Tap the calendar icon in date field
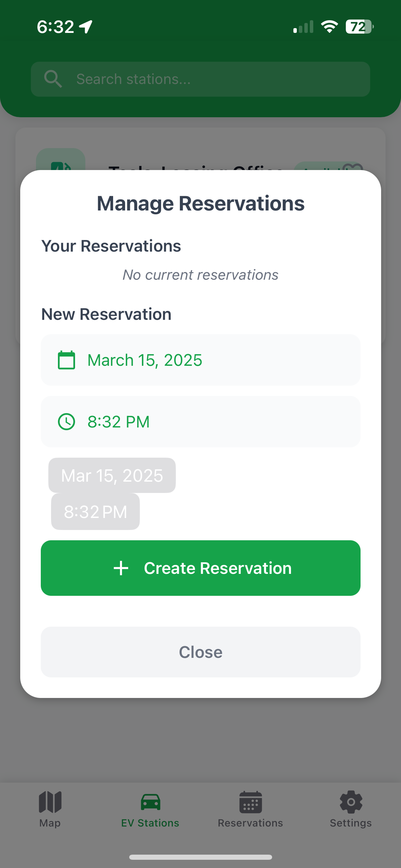The height and width of the screenshot is (868, 401). coord(66,360)
